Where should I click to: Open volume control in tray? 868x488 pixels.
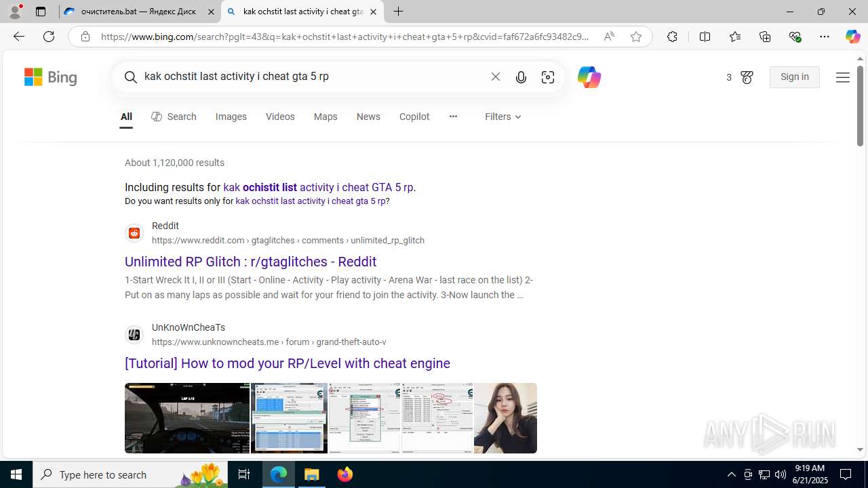tap(780, 474)
